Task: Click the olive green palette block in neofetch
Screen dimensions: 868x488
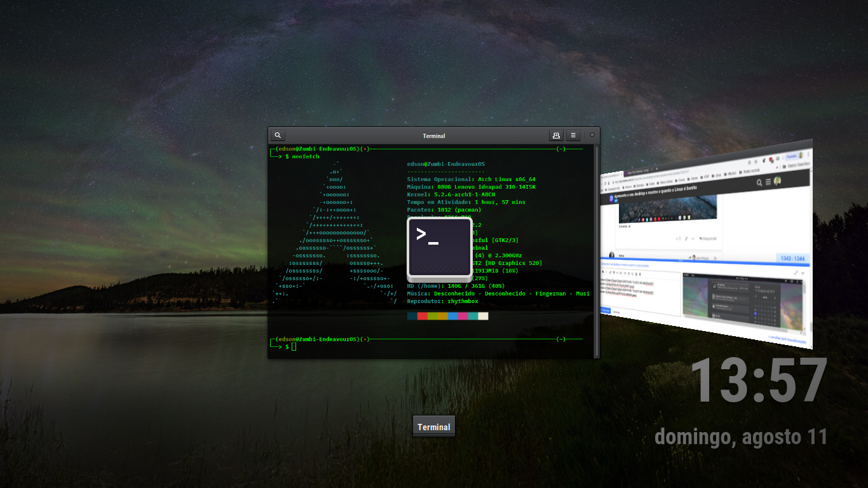Action: [x=433, y=316]
